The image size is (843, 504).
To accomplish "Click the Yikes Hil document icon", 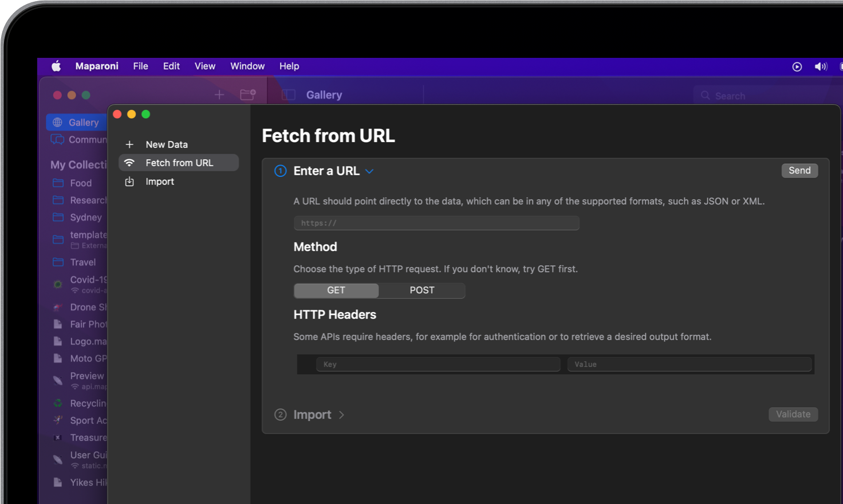I will pyautogui.click(x=58, y=482).
